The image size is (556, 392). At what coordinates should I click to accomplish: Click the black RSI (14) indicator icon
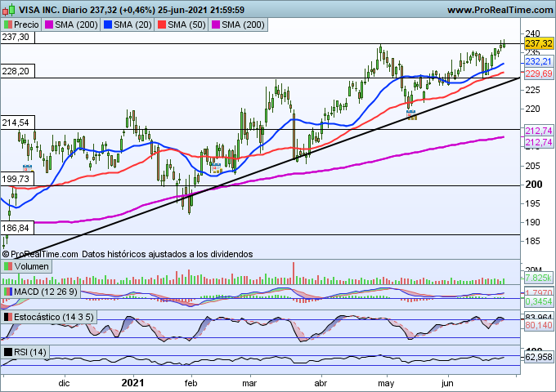[x=8, y=352]
